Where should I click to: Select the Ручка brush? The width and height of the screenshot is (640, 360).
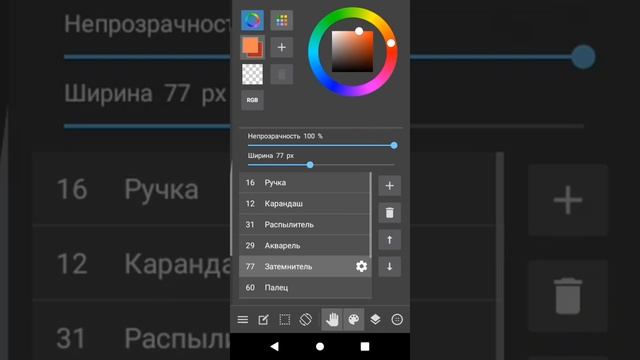(304, 182)
